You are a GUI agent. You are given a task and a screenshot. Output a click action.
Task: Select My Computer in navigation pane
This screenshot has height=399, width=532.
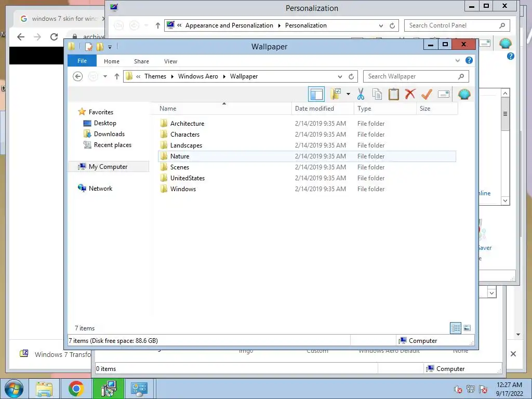click(108, 167)
